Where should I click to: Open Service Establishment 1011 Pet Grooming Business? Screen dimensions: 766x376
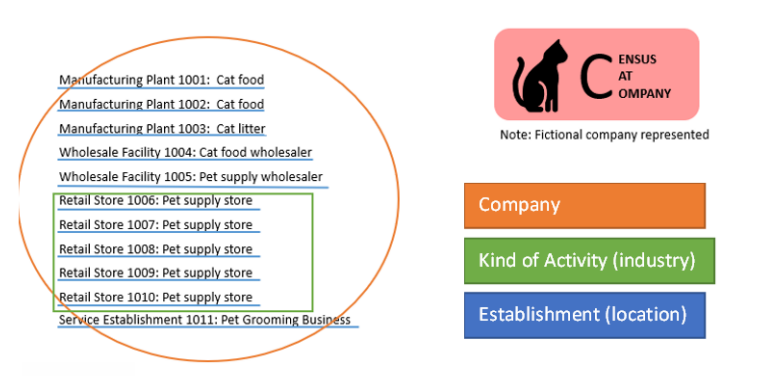click(x=205, y=320)
